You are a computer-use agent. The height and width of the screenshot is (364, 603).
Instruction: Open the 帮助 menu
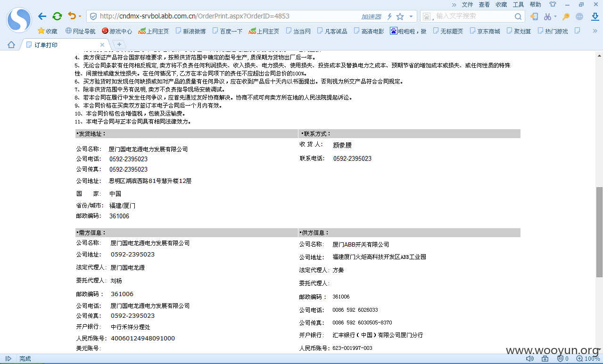coord(535,5)
